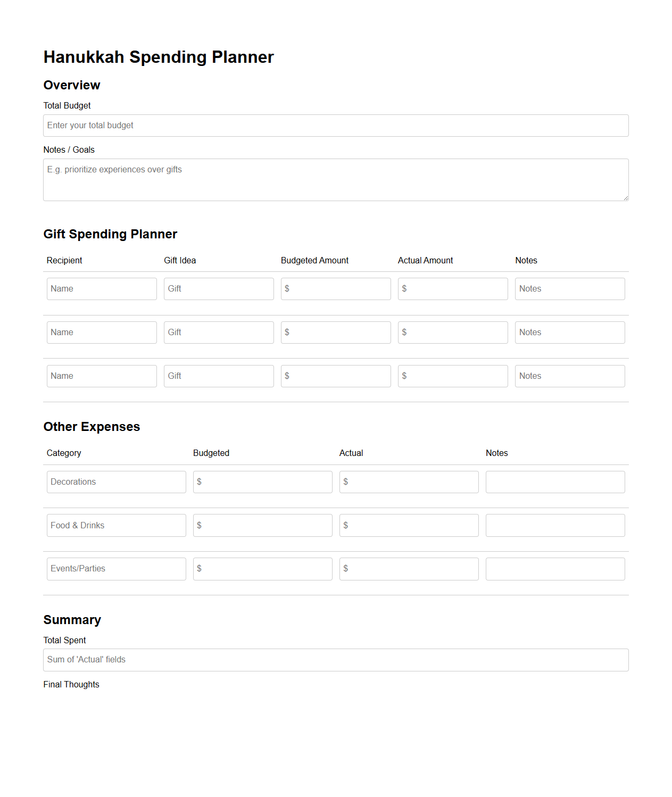Viewport: 672px width, 797px height.
Task: Click the textarea resize handle
Action: point(626,197)
